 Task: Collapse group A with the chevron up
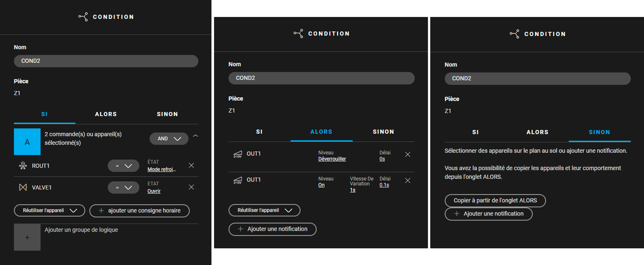coord(196,136)
